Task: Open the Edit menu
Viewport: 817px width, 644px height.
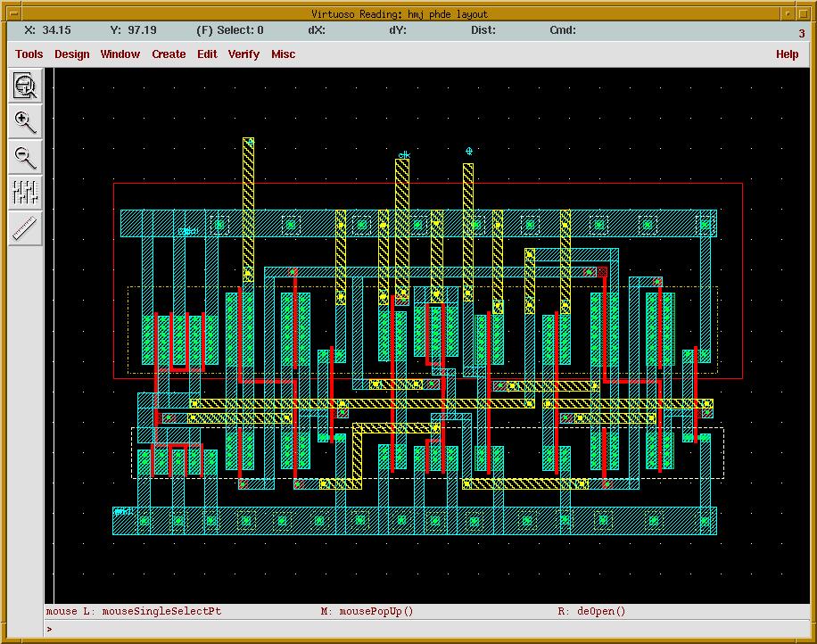Action: click(x=207, y=54)
